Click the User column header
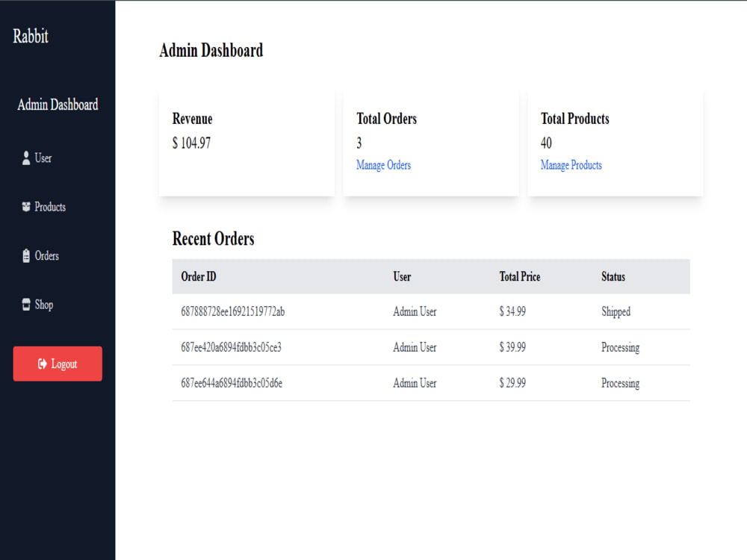Image resolution: width=747 pixels, height=560 pixels. [x=402, y=277]
